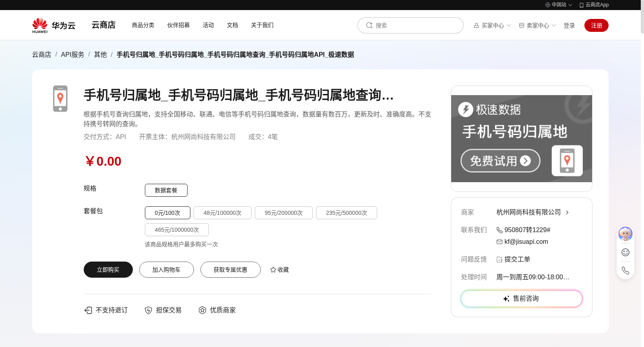
Task: Click the globe icon beside 中国站
Action: (x=547, y=5)
